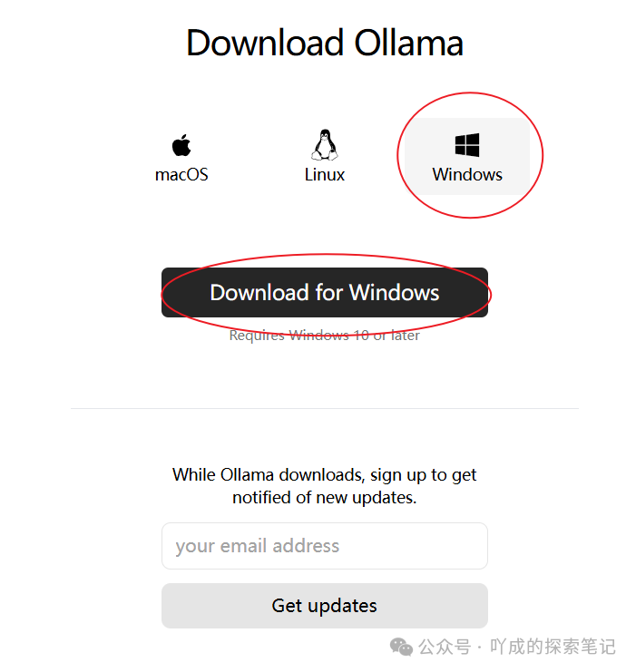
Task: Click the 吖成的探索笔记 watermark name
Action: coord(553,647)
